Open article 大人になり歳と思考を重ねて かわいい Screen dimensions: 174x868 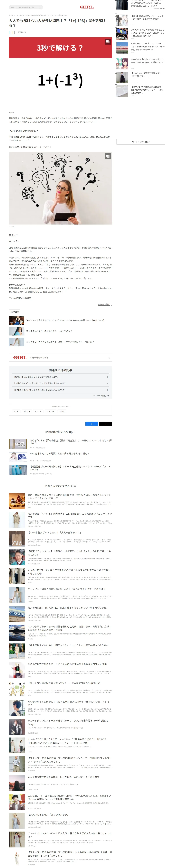(x=64, y=777)
